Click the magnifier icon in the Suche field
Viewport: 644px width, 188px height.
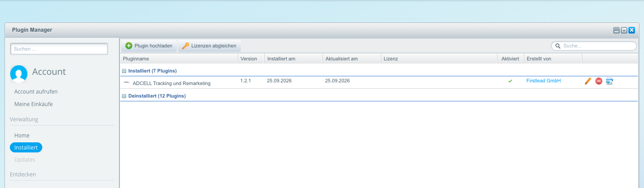(x=558, y=46)
